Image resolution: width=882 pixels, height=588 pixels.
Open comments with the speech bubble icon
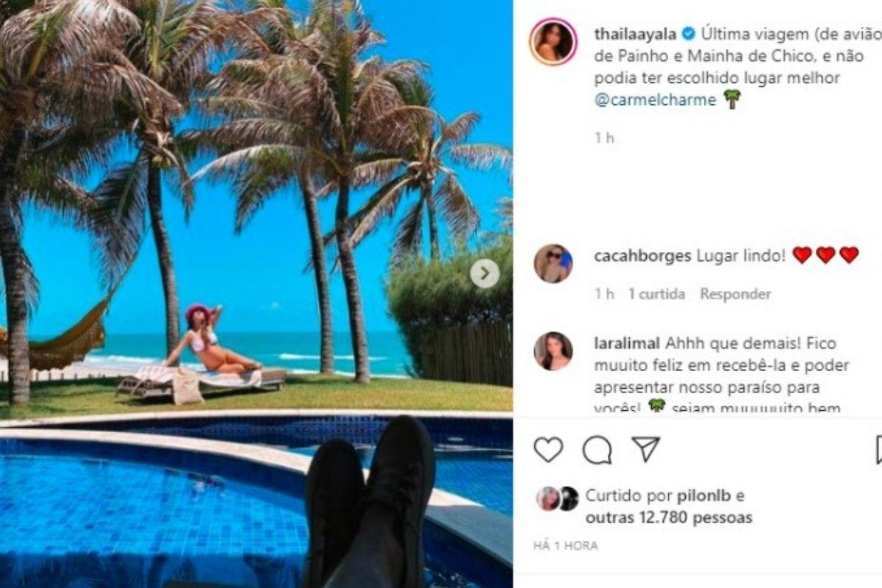(x=597, y=449)
